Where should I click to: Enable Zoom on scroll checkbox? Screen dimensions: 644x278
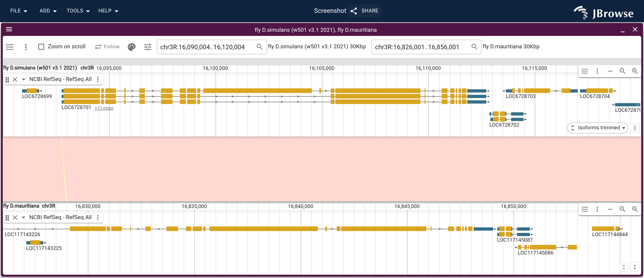41,47
